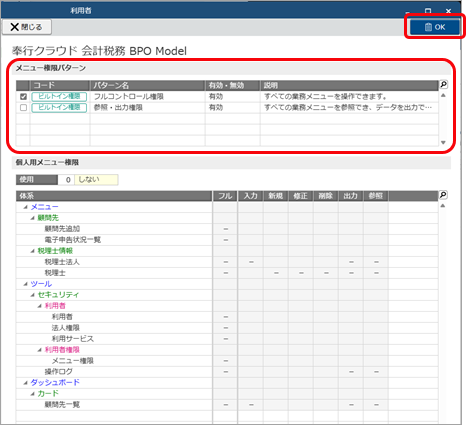Viewport: 466px width, 425px height.
Task: Click scroll up arrow of permission tree
Action: pos(443,206)
